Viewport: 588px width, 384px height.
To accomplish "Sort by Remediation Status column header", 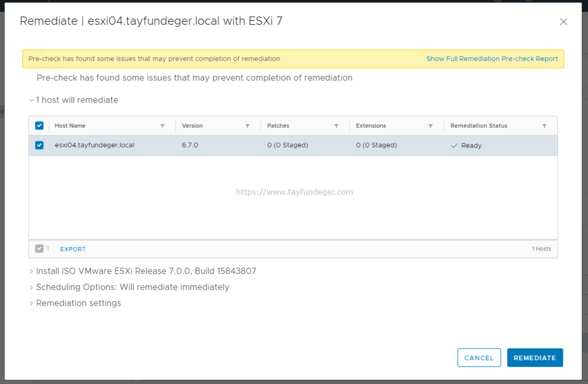I will click(x=479, y=126).
